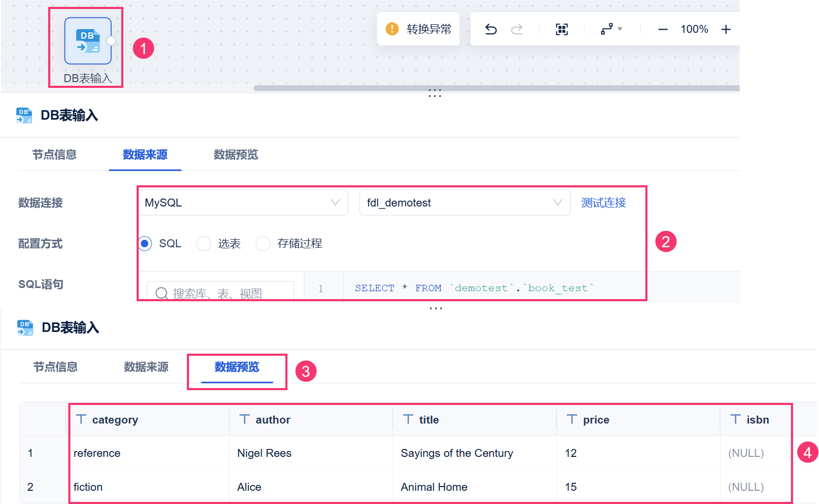Click the 搜索库、表、视图 search field

coord(220,292)
